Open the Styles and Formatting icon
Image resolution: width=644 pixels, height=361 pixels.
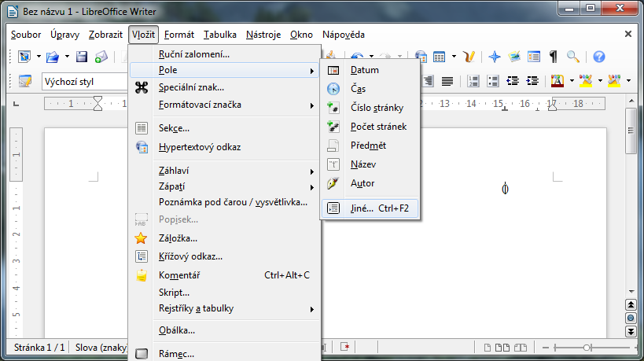point(24,81)
